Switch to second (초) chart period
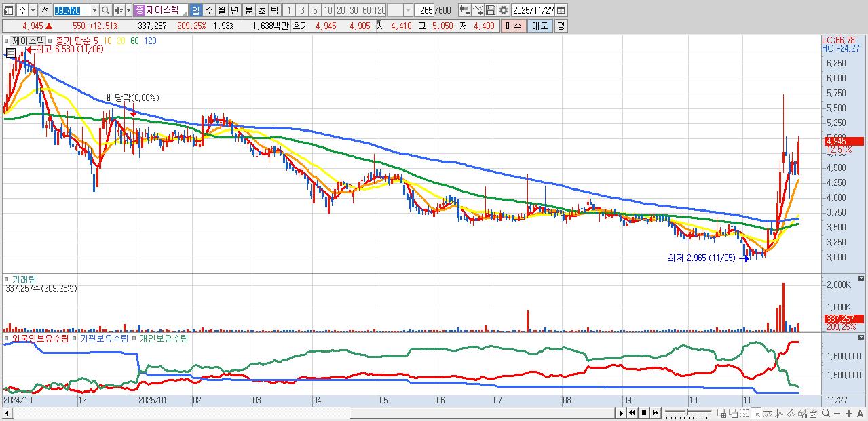 coord(261,10)
